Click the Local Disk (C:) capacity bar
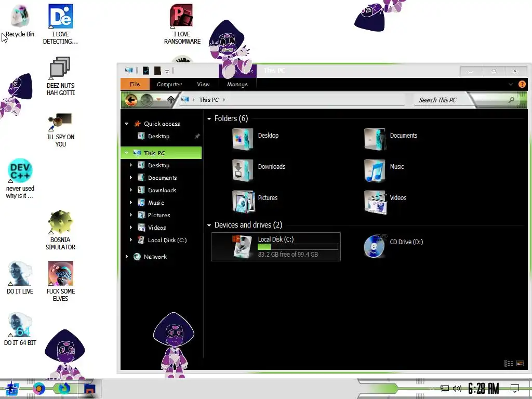The width and height of the screenshot is (532, 399). click(298, 247)
